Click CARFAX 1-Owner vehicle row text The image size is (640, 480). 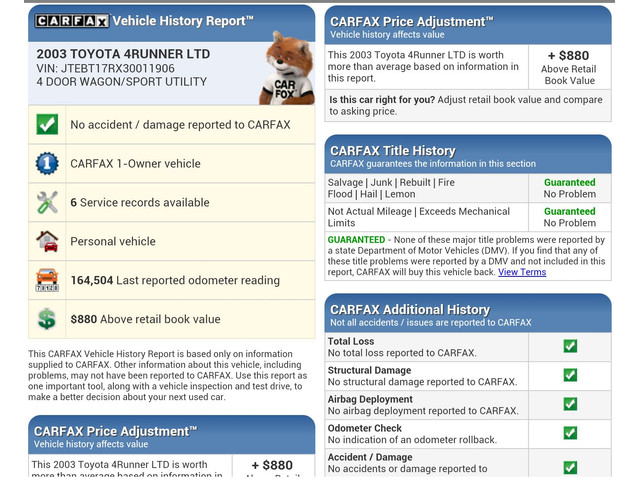136,164
